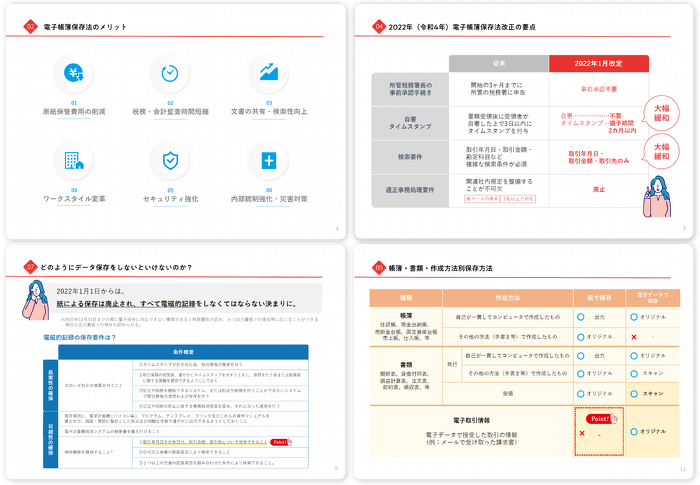
Task: Click the plus icon for 内部統制強化・災害対策
Action: 267,159
